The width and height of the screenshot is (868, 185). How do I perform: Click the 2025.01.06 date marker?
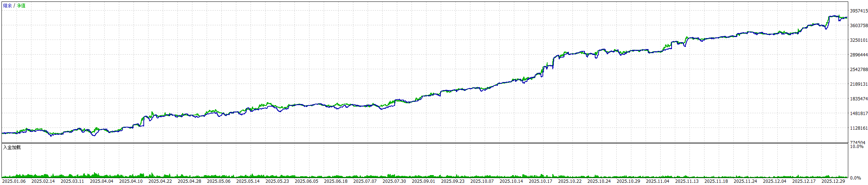point(14,181)
